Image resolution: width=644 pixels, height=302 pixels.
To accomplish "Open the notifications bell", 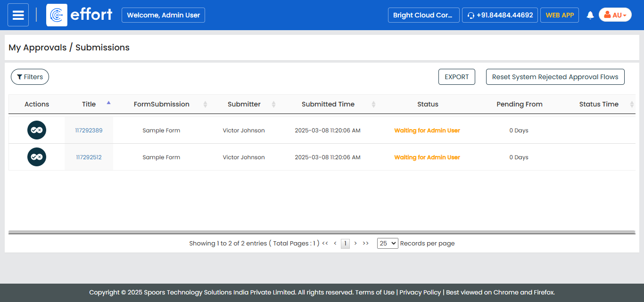I will tap(590, 15).
